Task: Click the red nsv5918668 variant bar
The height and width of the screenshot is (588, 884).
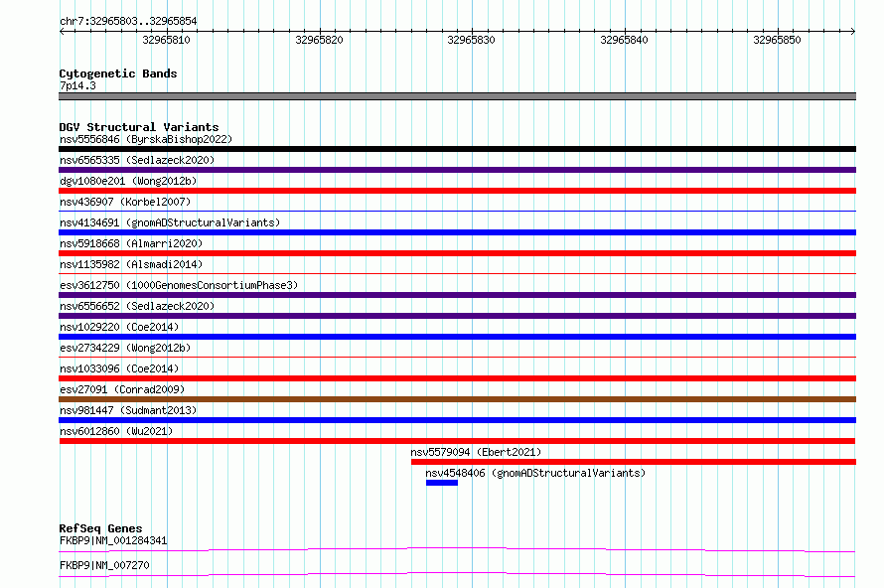Action: point(457,253)
